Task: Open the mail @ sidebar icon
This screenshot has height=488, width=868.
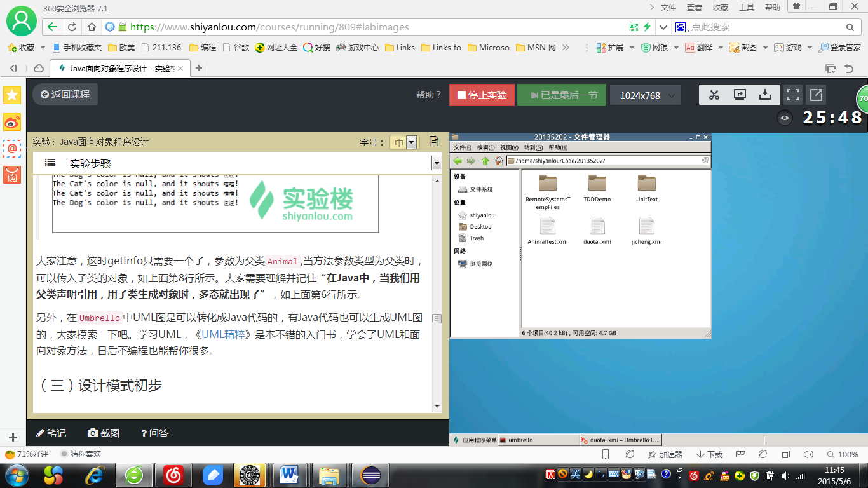Action: [12, 148]
